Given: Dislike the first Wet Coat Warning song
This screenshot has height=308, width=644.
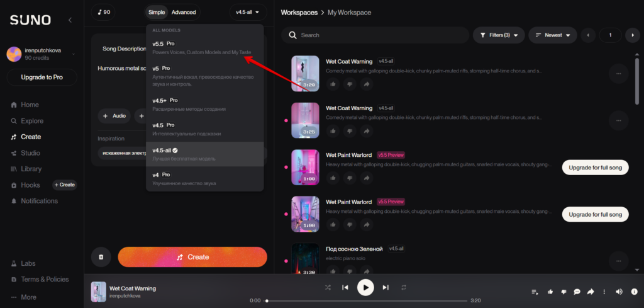Looking at the screenshot, I should (x=350, y=84).
